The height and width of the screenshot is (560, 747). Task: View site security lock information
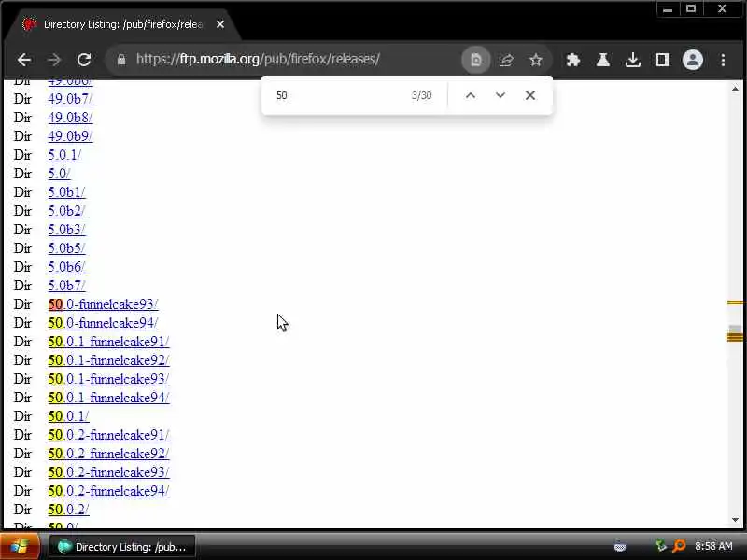point(121,60)
